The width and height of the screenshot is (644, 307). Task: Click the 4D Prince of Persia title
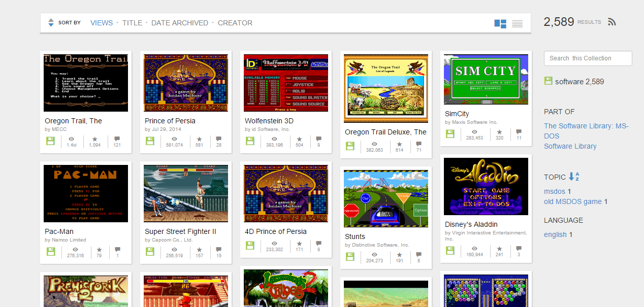(276, 231)
